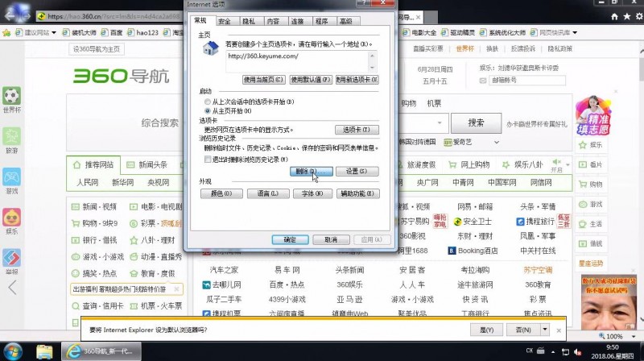Expand 建议网站 favorites dropdown
The image size is (644, 361).
(x=54, y=32)
